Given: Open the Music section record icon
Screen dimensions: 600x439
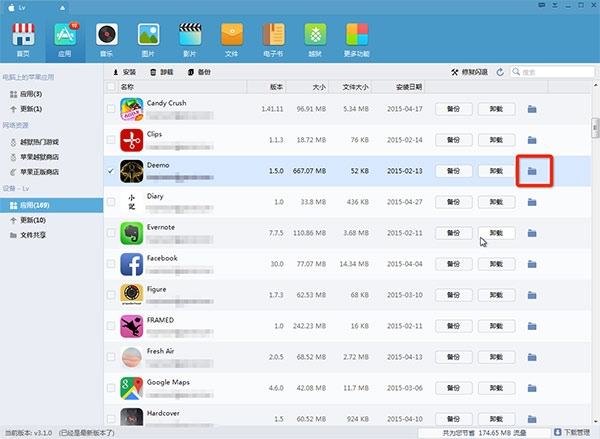Looking at the screenshot, I should coord(107,35).
